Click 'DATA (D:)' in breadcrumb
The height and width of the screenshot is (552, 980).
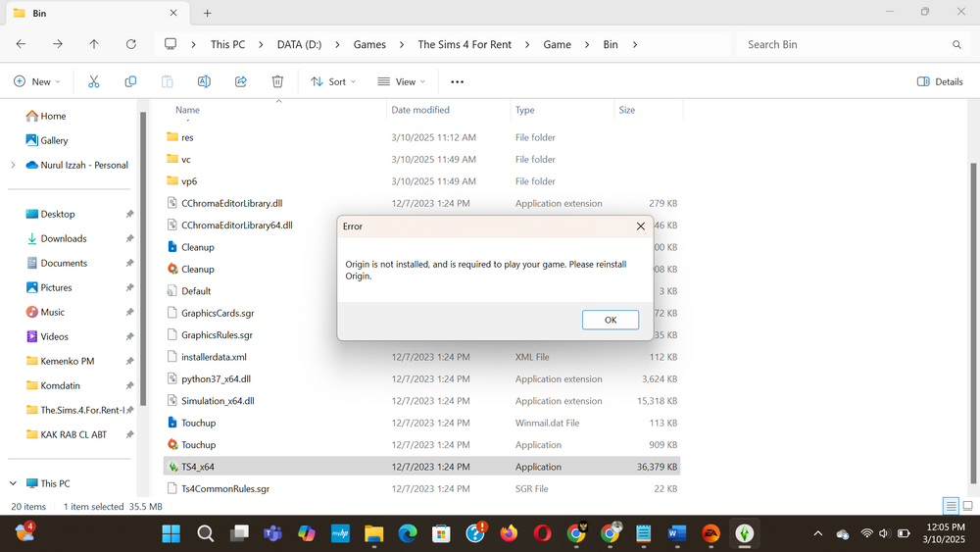[299, 44]
